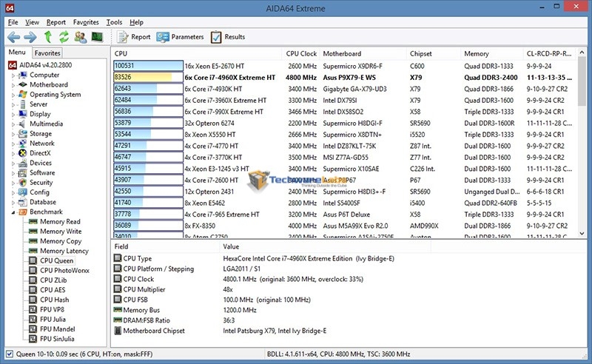Expand the Network tree node
Viewport: 592px width, 364px height.
(13, 144)
